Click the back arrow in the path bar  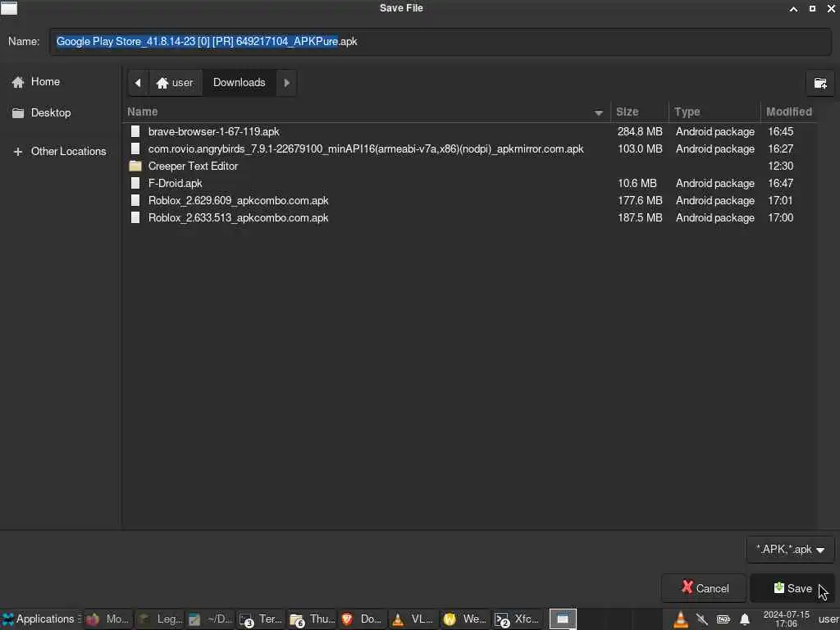click(x=138, y=83)
